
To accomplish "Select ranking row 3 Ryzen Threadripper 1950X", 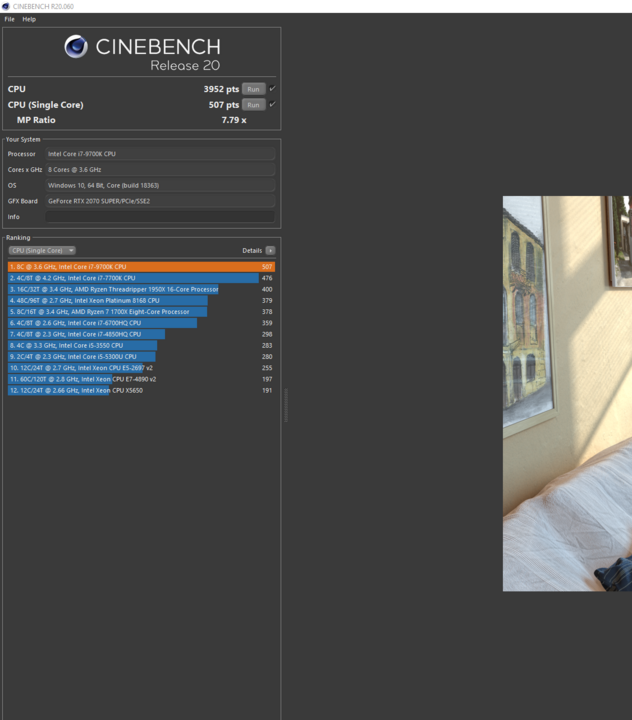I will (141, 289).
